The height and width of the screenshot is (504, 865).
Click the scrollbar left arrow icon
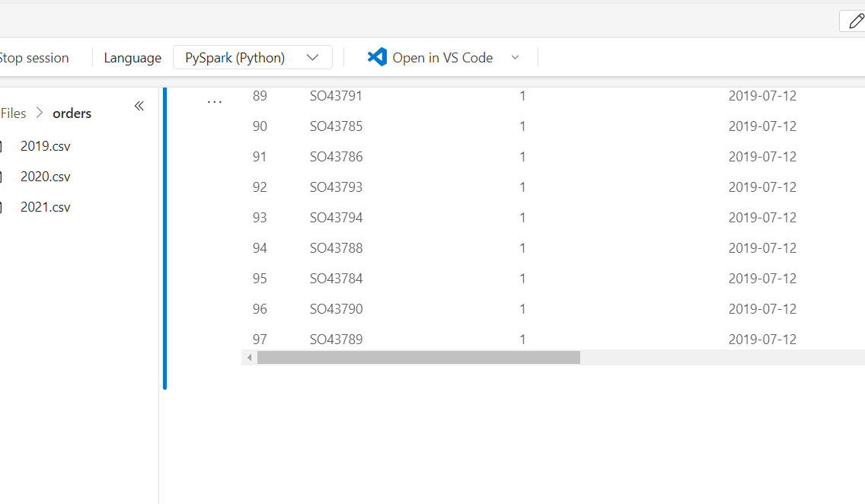[x=249, y=356]
